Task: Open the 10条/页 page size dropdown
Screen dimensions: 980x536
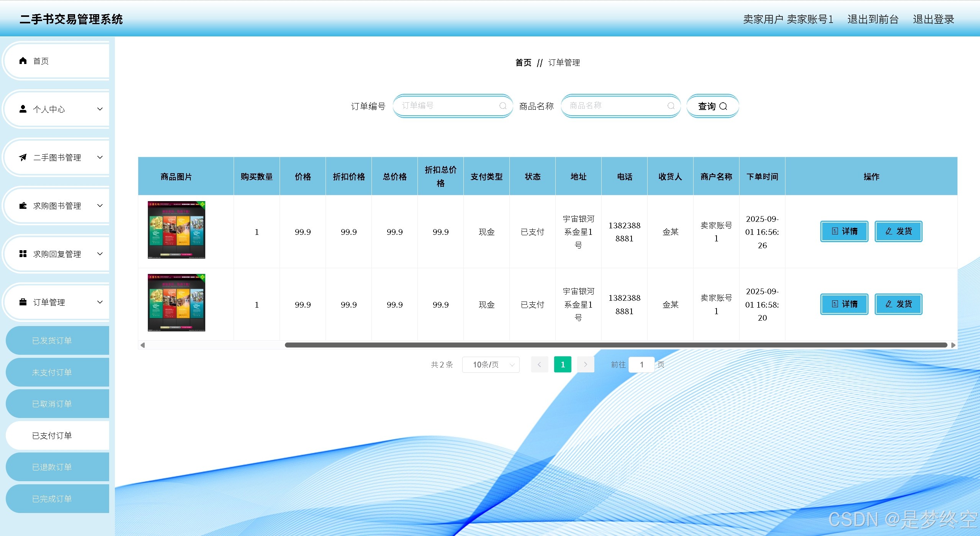Action: tap(491, 364)
